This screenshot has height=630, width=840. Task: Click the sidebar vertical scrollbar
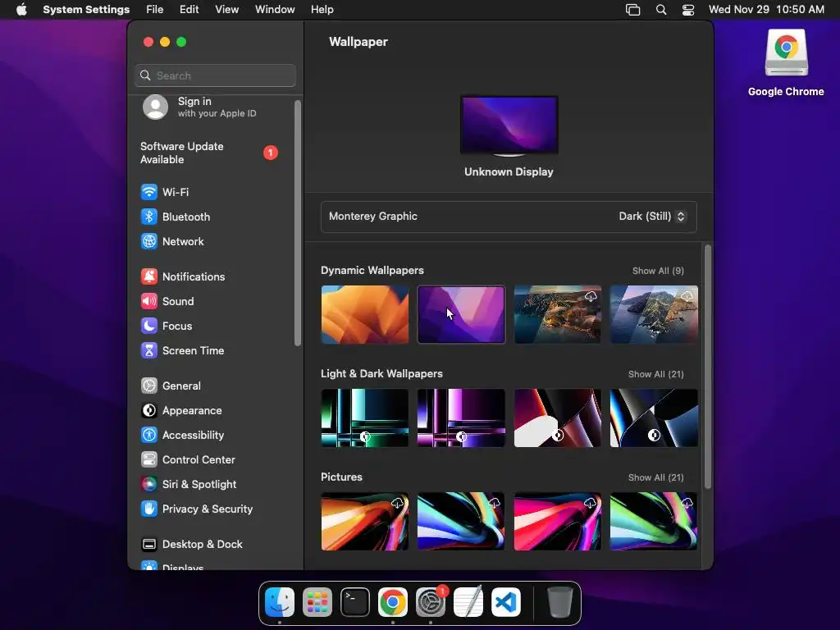(298, 223)
